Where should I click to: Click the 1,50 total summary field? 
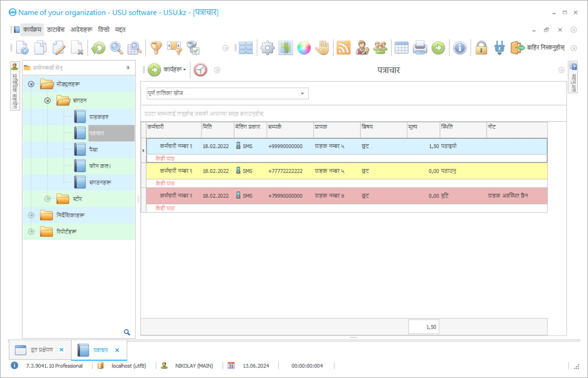pyautogui.click(x=424, y=327)
